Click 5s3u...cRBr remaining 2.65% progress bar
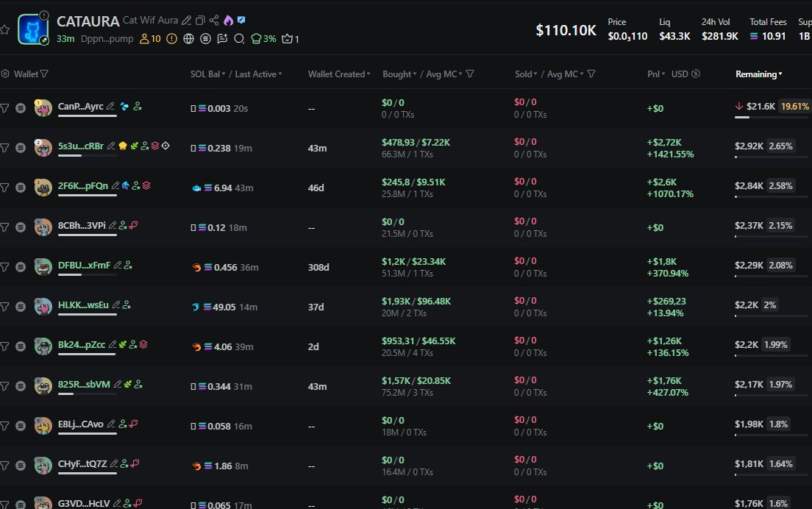 771,157
